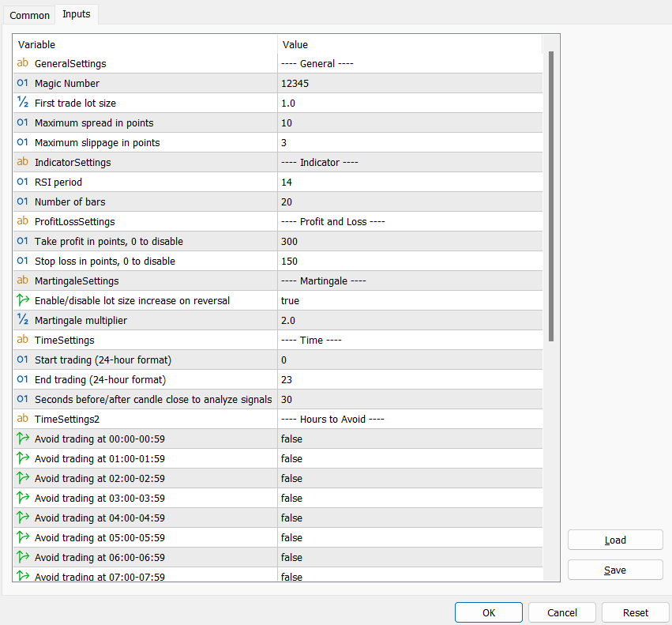Click the boolean icon beside Avoid trading at 06:00-06:59
Viewport: 672px width, 625px height.
(x=23, y=556)
